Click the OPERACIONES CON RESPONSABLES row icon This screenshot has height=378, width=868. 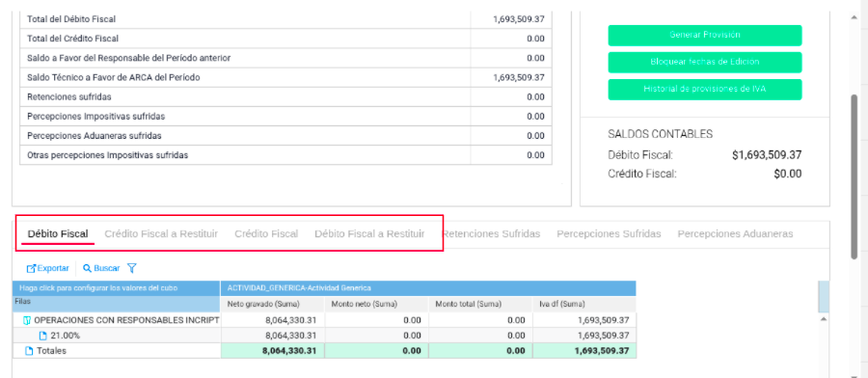(27, 320)
